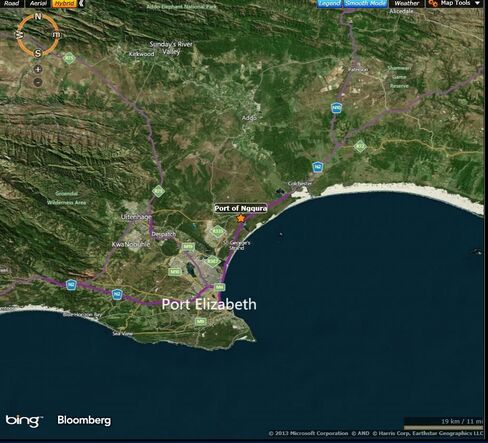Screen dimensions: 488x443
Task: Collapse the map view selector arrow
Action: tap(81, 3)
